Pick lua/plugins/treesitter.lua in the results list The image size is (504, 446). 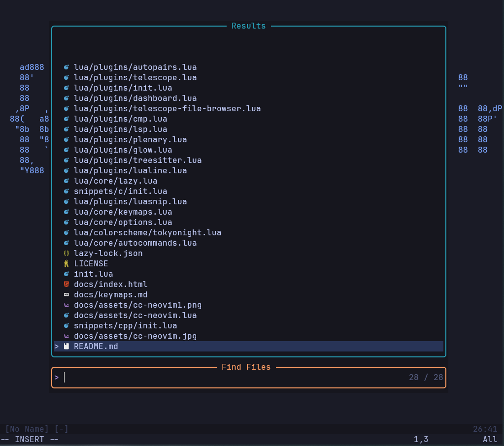[137, 160]
